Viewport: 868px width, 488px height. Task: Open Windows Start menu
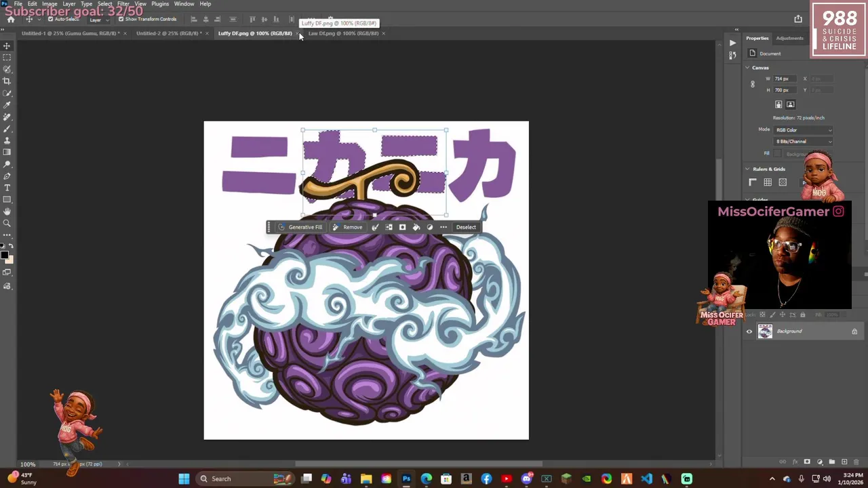184,479
